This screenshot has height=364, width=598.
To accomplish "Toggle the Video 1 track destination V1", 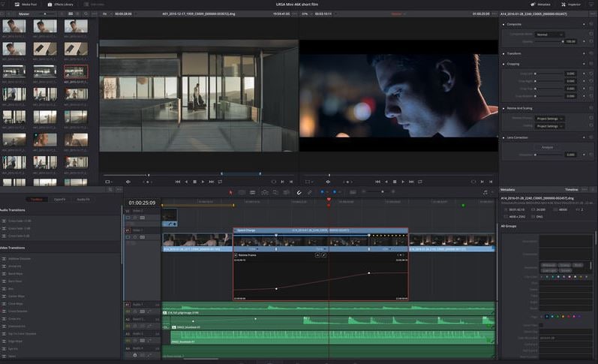I will click(128, 230).
